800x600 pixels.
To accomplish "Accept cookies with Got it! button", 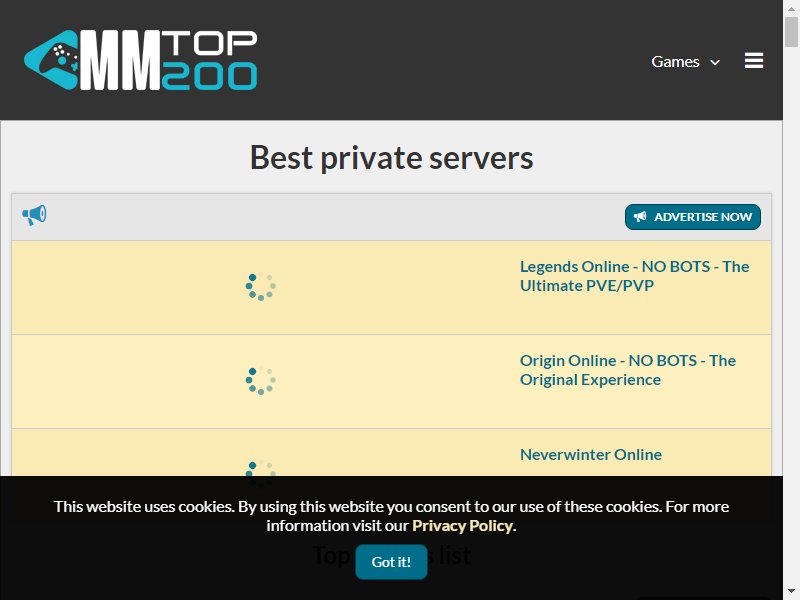I will [x=391, y=562].
